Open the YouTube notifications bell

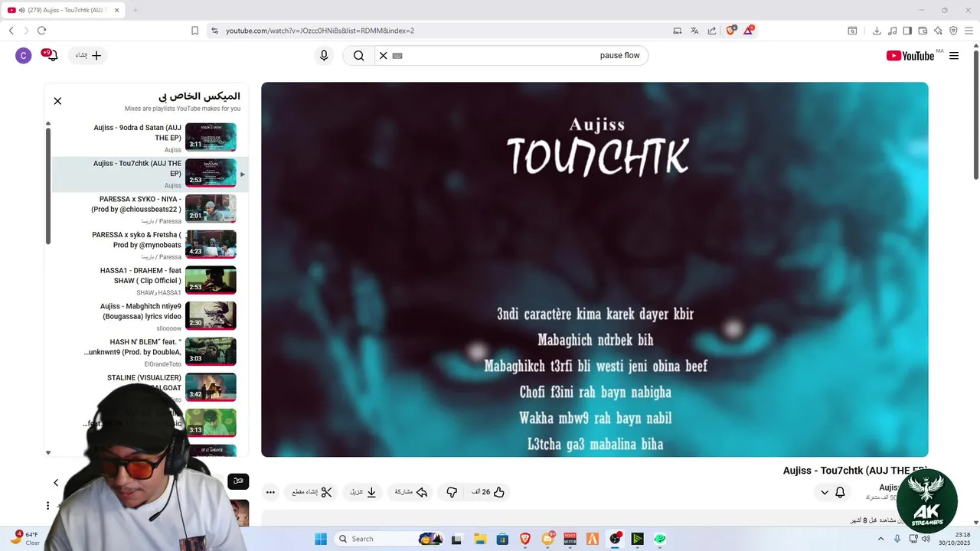coord(52,56)
